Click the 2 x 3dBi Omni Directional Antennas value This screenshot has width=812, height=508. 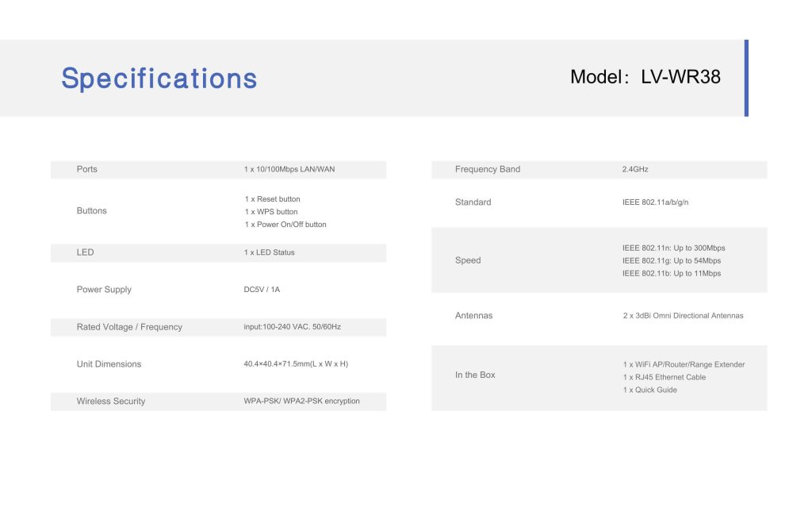click(684, 316)
